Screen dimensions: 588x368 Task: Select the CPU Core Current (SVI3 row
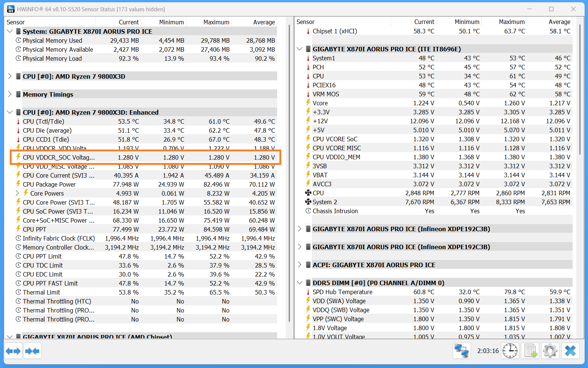(x=145, y=175)
